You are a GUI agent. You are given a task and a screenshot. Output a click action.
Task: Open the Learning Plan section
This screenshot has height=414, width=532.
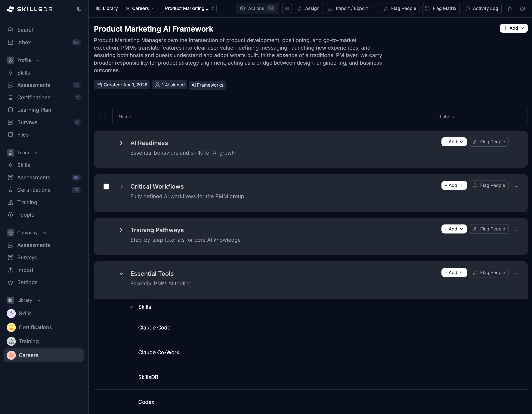pyautogui.click(x=34, y=110)
